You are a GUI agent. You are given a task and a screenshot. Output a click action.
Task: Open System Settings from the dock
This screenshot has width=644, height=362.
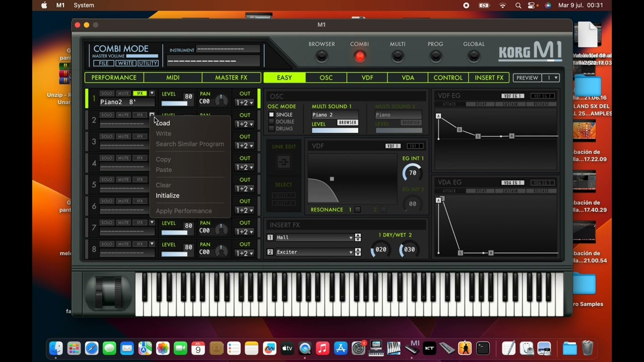coord(358,348)
